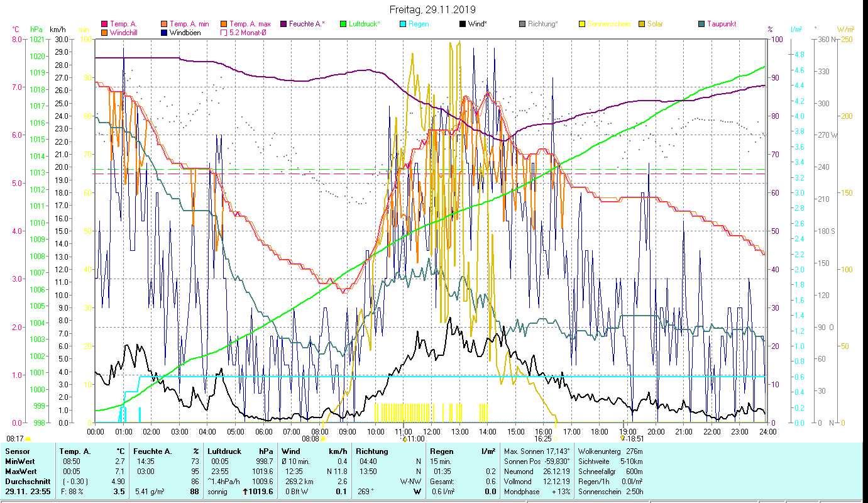Click the black Wind* legend color box

pyautogui.click(x=463, y=24)
